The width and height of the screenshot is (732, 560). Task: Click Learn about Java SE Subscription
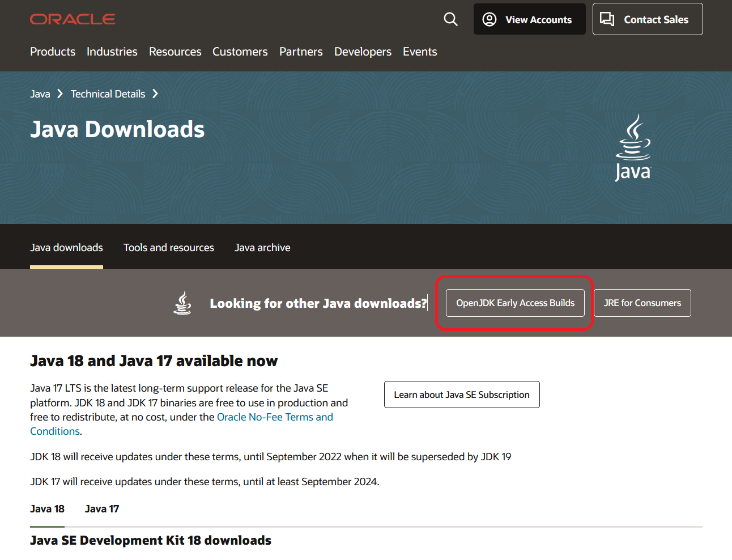[x=462, y=394]
